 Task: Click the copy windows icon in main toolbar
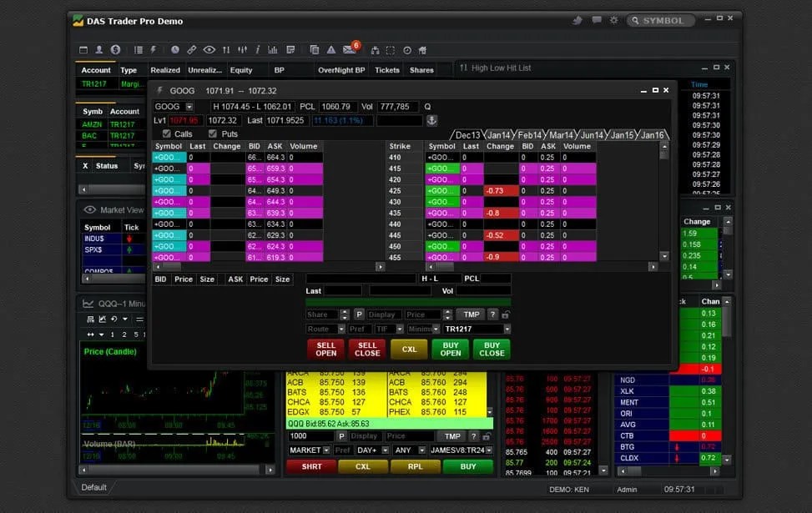tap(315, 50)
